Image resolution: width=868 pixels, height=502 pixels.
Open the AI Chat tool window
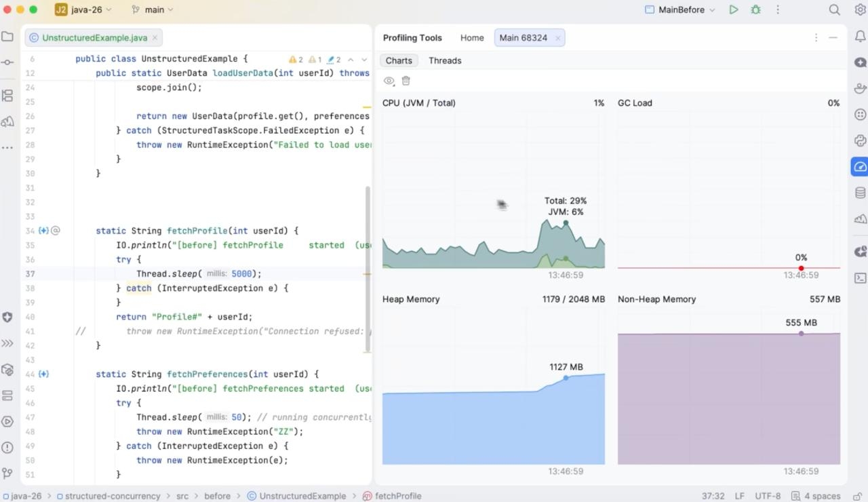(x=861, y=62)
